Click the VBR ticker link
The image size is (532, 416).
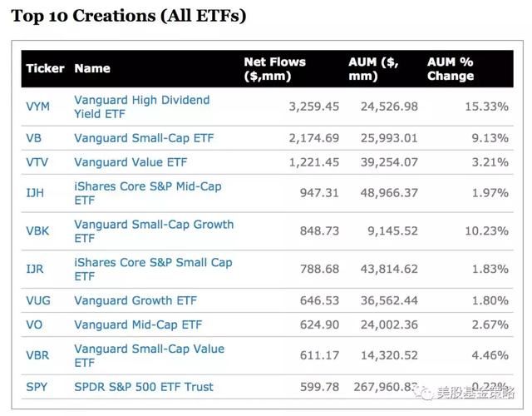coord(37,355)
